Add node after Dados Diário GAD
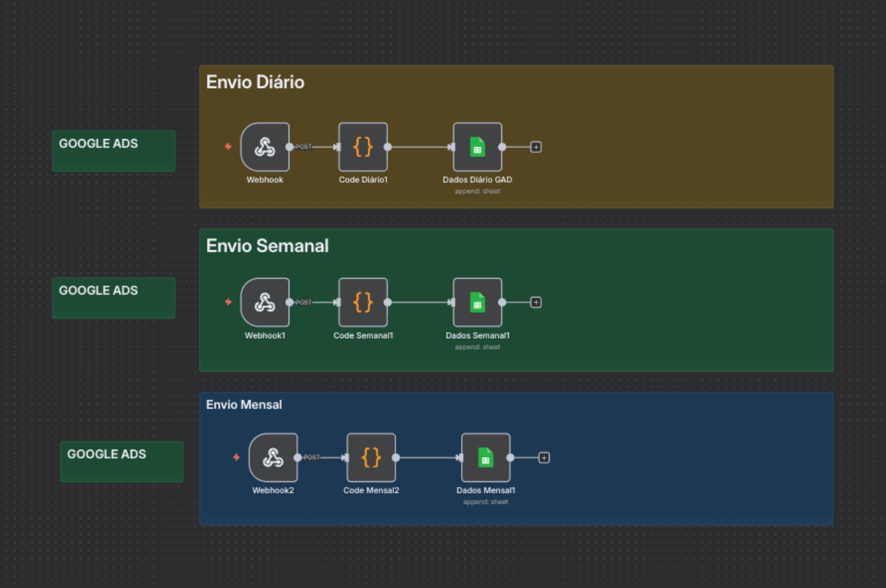 [536, 147]
